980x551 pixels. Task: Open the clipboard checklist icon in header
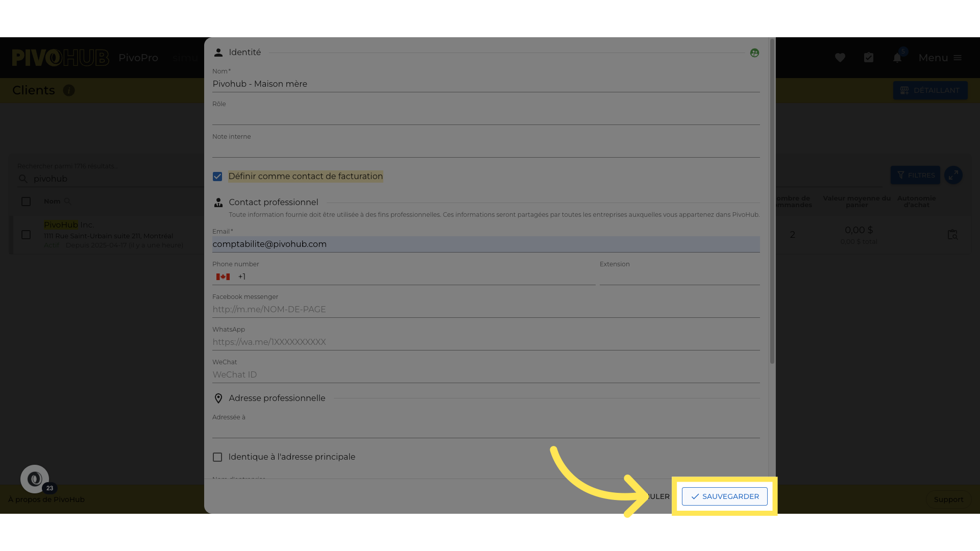(869, 58)
